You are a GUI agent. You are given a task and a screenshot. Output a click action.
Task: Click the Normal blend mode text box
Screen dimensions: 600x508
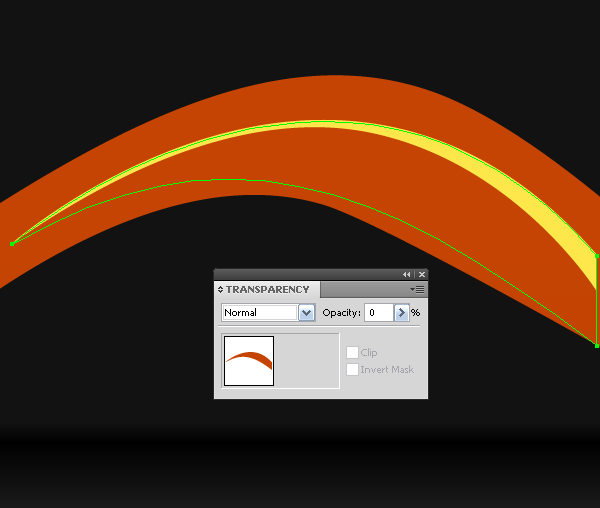[260, 313]
